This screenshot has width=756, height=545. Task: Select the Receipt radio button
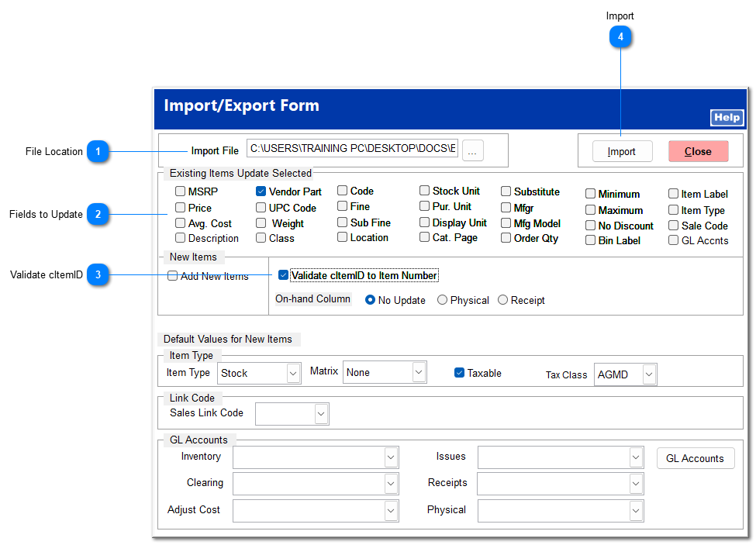[x=503, y=300]
